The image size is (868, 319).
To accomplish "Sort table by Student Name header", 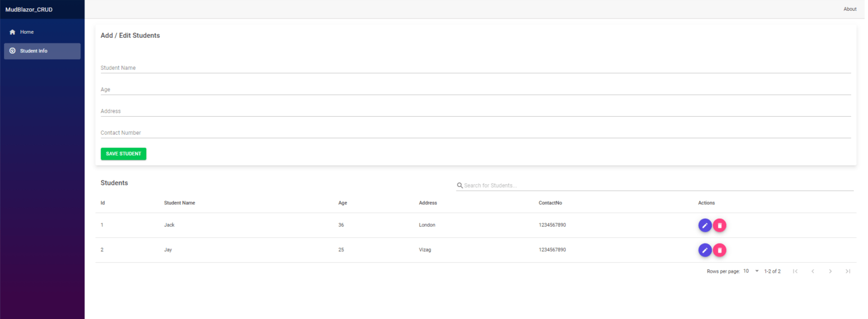I will point(180,203).
